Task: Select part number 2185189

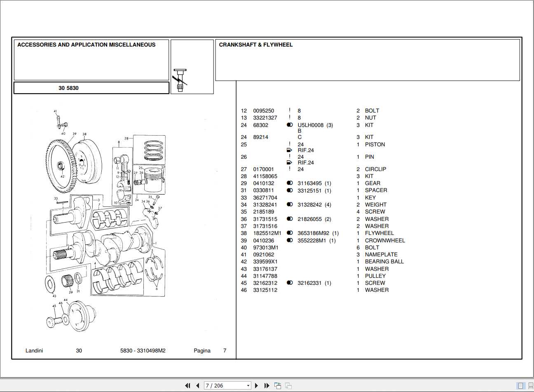Action: (263, 211)
